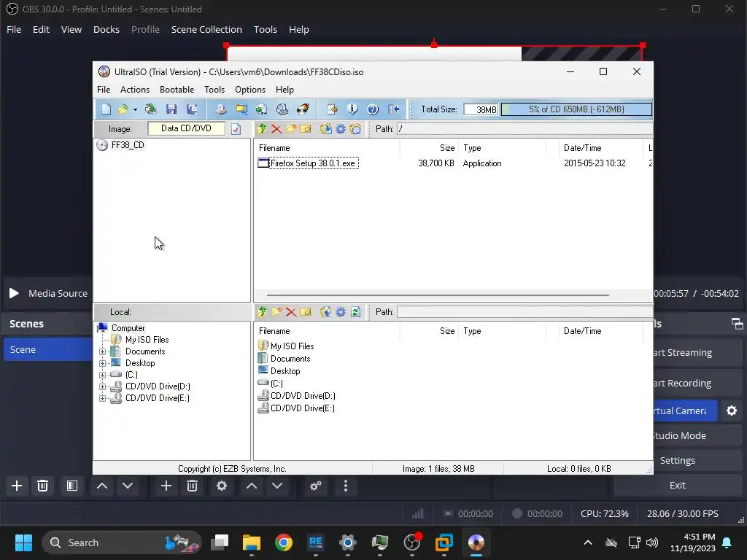Viewport: 747px width, 560px height.
Task: Delete with the Local pane red X
Action: pyautogui.click(x=291, y=312)
